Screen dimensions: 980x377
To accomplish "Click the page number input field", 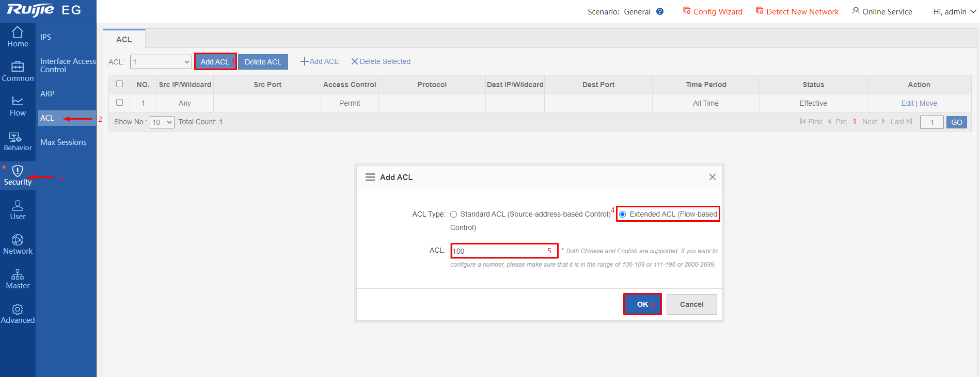I will pyautogui.click(x=932, y=122).
